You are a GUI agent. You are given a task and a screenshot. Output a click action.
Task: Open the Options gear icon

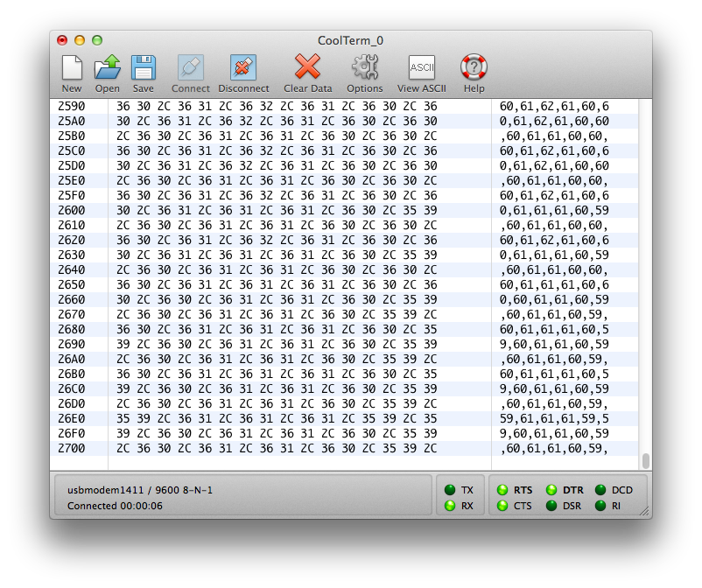(364, 68)
